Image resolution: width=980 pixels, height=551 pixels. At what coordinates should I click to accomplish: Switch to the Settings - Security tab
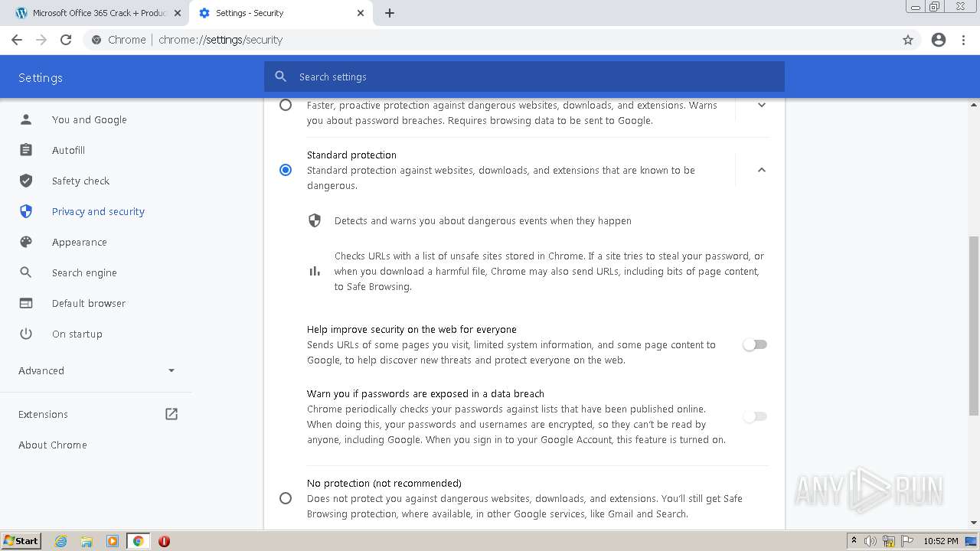click(x=282, y=13)
